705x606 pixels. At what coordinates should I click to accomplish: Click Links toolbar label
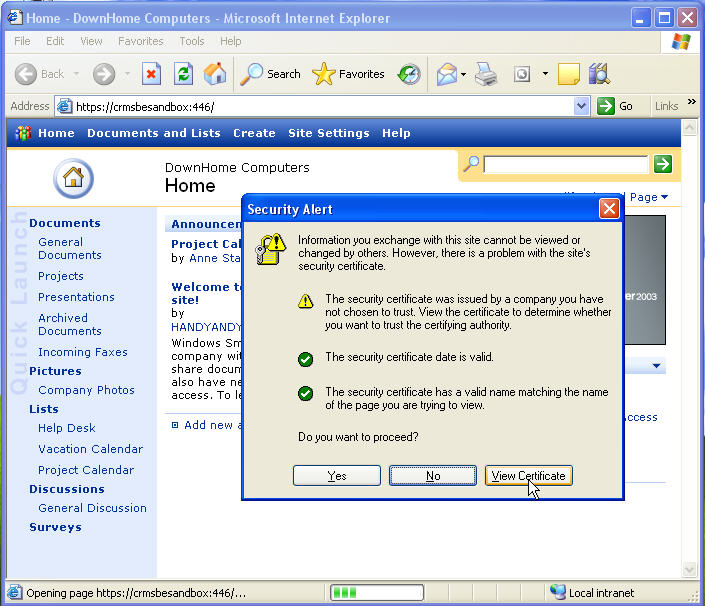coord(666,106)
